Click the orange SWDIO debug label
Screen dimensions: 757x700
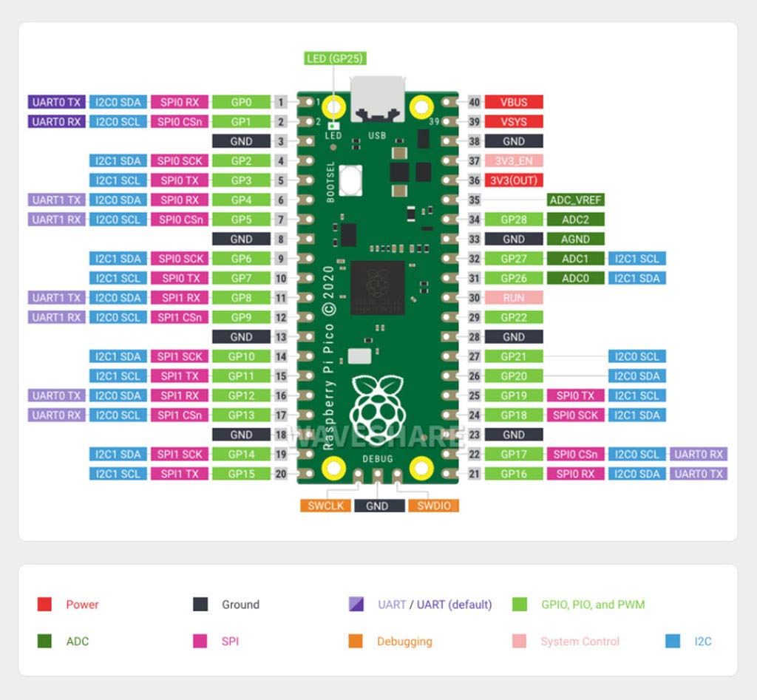point(433,506)
